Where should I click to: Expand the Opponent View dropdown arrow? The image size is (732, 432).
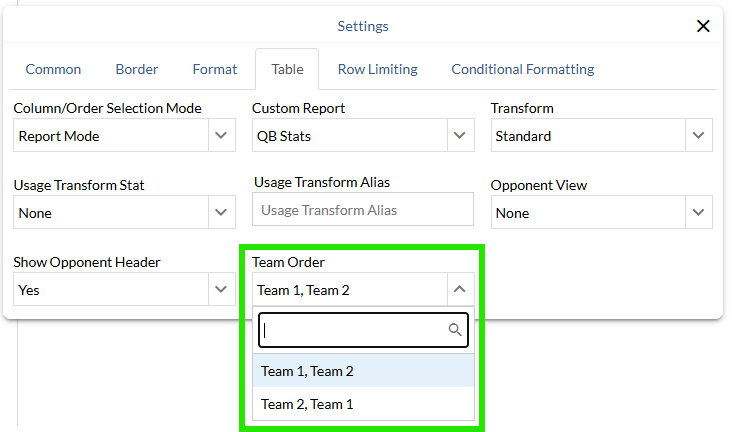[x=698, y=212]
